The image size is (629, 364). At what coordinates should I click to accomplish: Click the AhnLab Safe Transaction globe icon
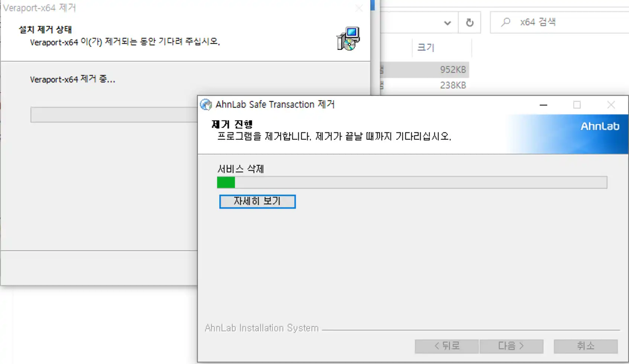tap(206, 105)
